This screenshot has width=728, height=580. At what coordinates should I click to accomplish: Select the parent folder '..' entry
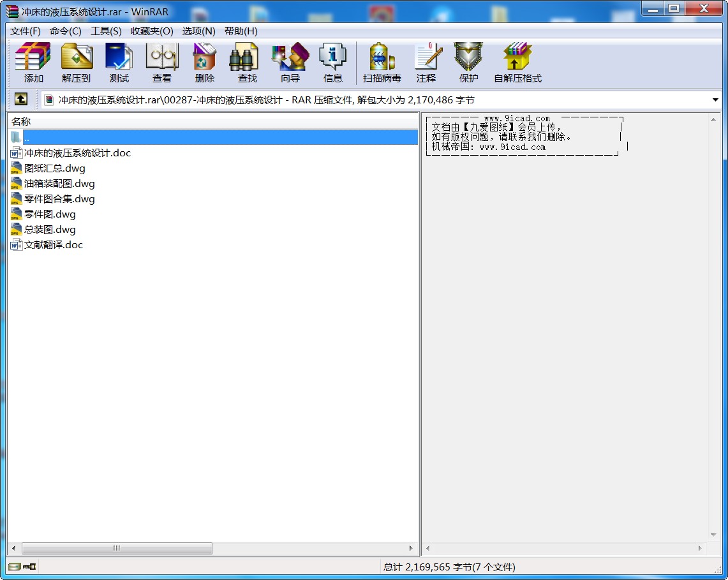(x=27, y=137)
